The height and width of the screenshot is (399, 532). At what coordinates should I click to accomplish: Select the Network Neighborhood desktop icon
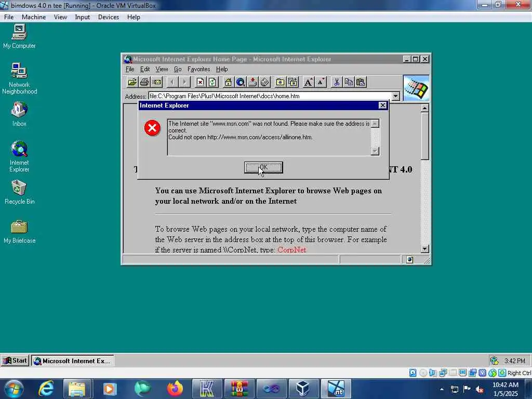click(19, 79)
